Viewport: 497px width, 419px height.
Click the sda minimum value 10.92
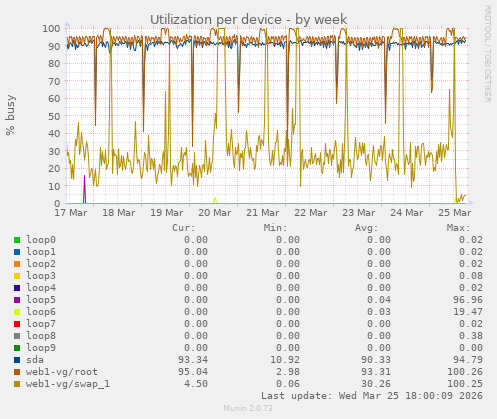(x=285, y=360)
